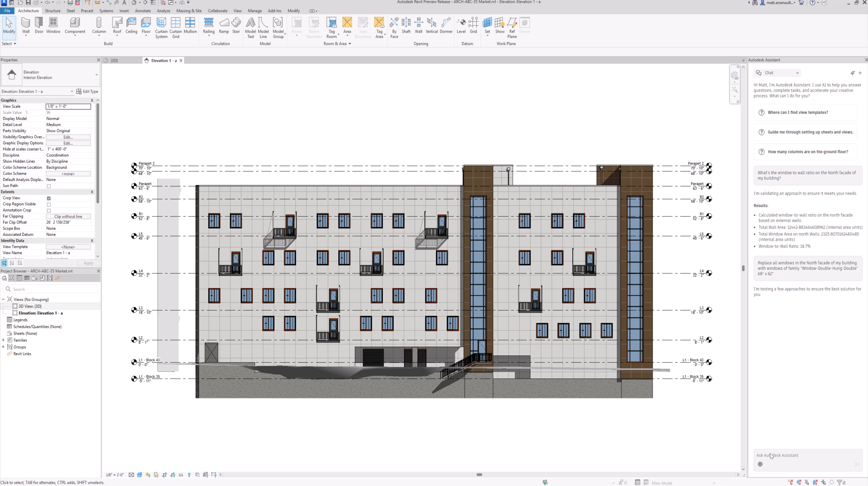The width and height of the screenshot is (868, 486).
Task: Click the horizontal scrollbar thumb below the view
Action: [x=479, y=474]
